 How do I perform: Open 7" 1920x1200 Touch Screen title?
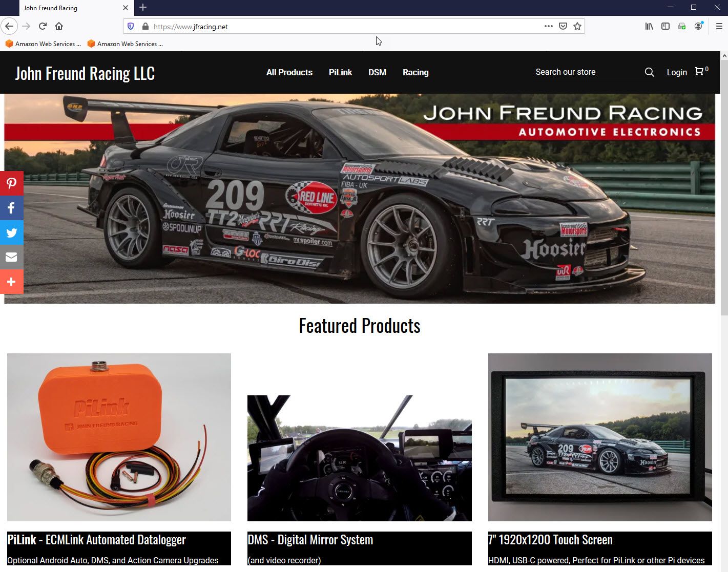(550, 540)
